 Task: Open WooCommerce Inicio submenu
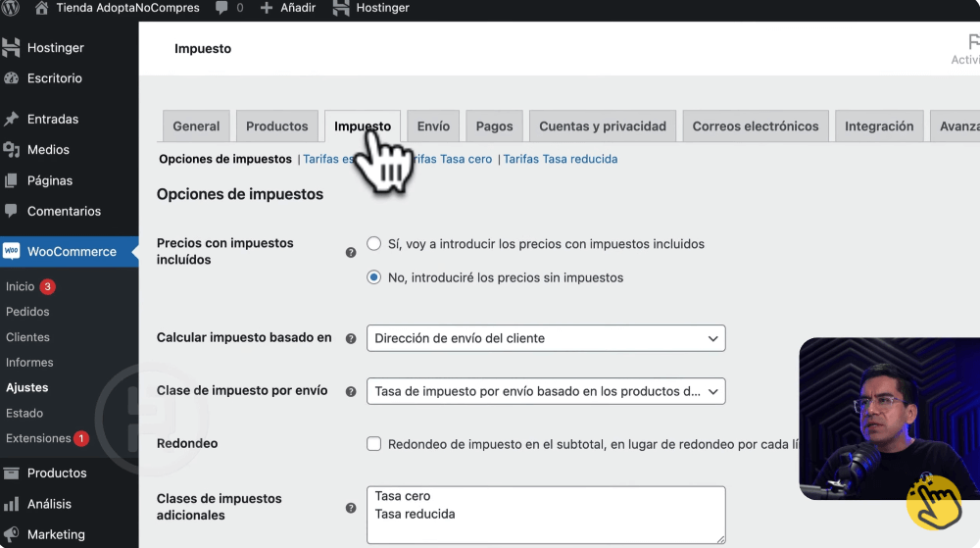coord(20,286)
